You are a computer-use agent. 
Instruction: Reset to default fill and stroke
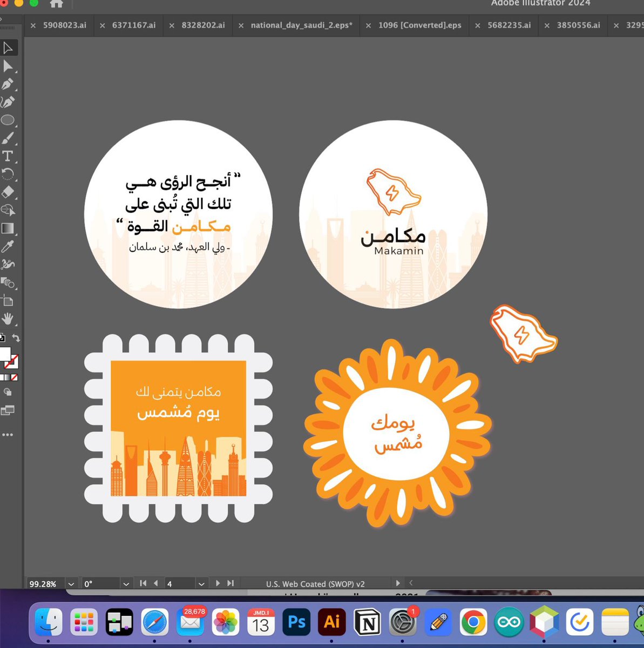2,338
